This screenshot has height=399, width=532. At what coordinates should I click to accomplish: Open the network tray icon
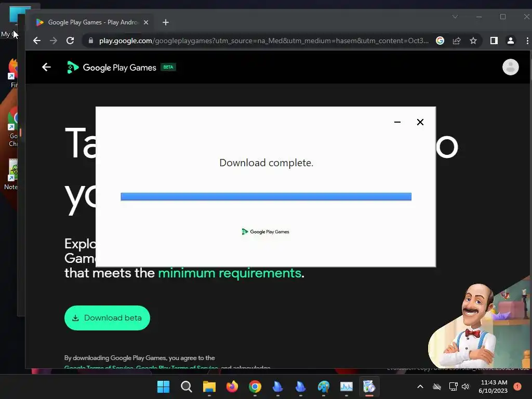pos(453,387)
